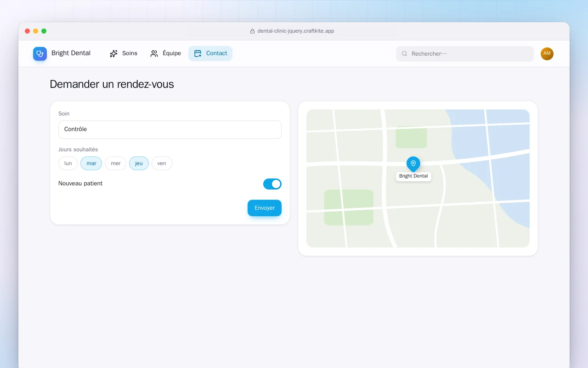This screenshot has width=588, height=368.
Task: Open the Soin field showing Contrôle
Action: tap(170, 130)
